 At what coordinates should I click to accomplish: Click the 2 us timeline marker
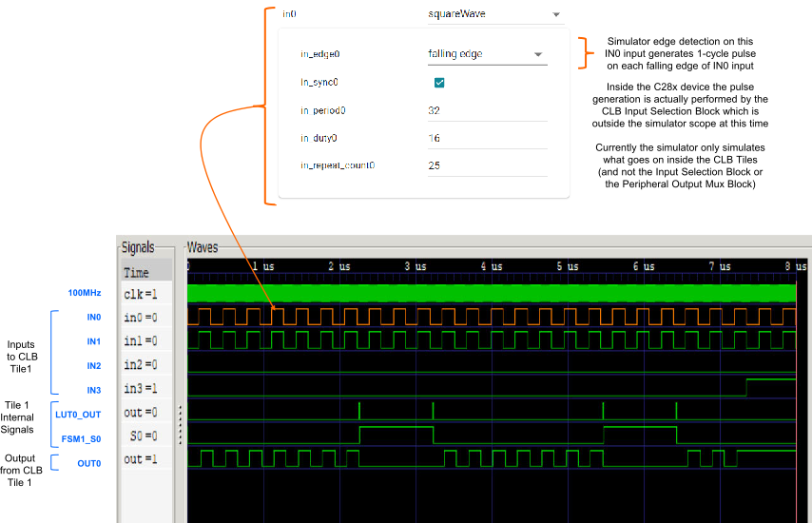click(x=338, y=266)
